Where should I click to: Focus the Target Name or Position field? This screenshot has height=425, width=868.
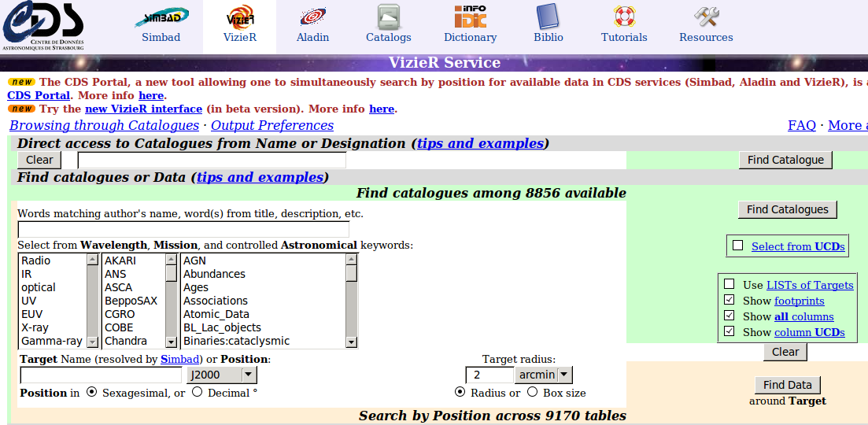pyautogui.click(x=101, y=375)
